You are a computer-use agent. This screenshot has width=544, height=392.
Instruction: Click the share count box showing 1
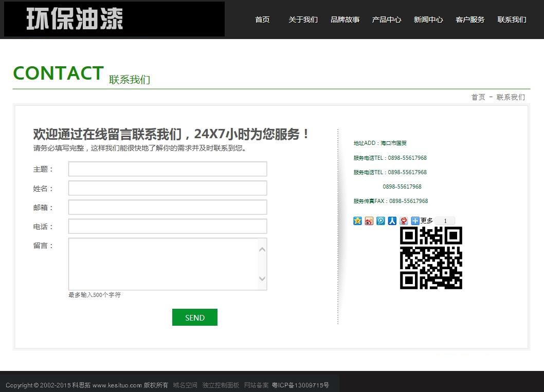tap(445, 221)
